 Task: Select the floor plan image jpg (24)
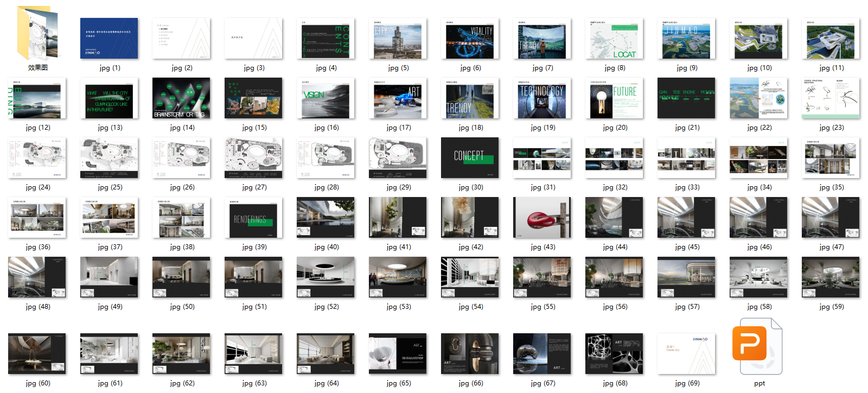37,158
